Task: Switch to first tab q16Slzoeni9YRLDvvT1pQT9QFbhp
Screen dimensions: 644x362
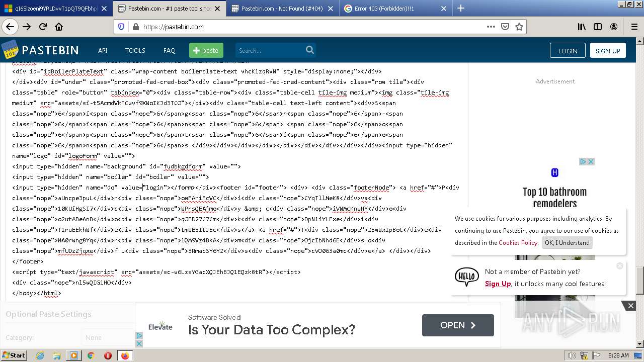Action: coord(56,8)
